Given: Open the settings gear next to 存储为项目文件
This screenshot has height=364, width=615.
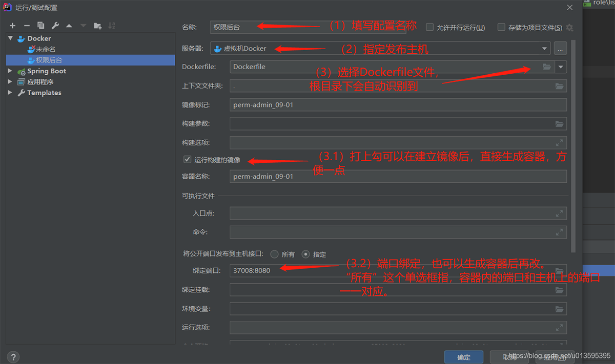Looking at the screenshot, I should click(x=569, y=27).
